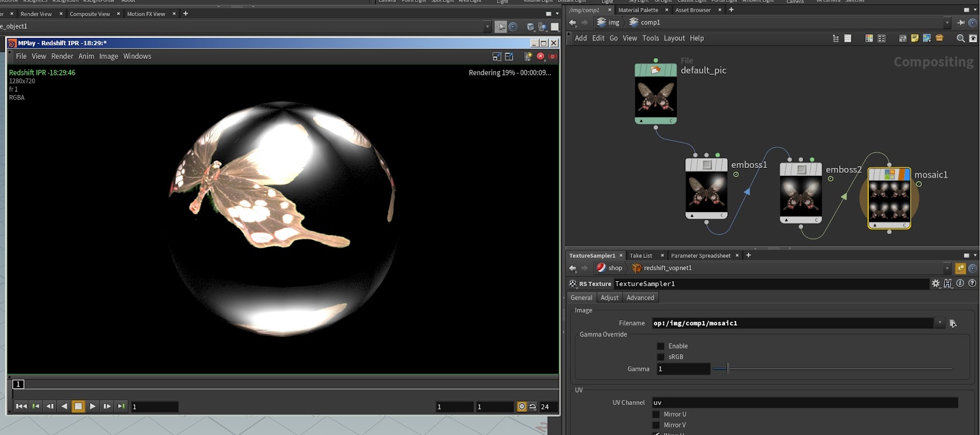Tick the sRGB checkbox
Viewport: 980px width, 435px height.
[660, 357]
